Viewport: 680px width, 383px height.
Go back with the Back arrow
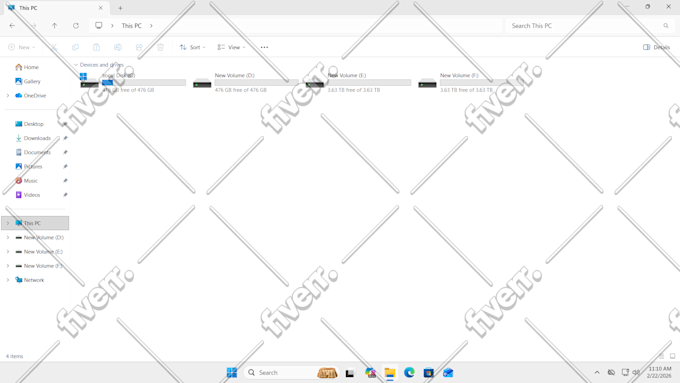[12, 26]
